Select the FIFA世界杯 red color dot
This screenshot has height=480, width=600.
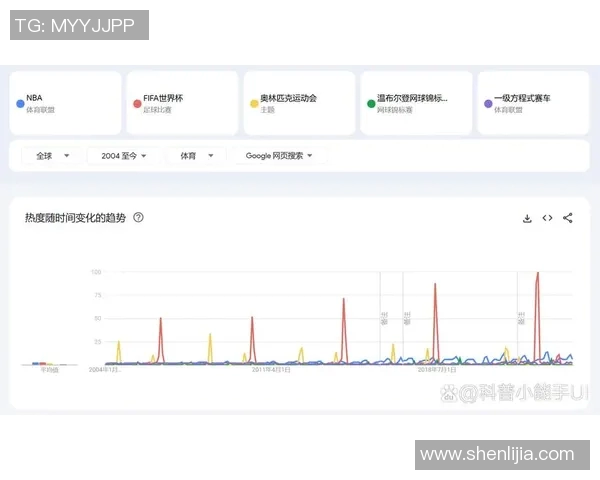pos(137,104)
